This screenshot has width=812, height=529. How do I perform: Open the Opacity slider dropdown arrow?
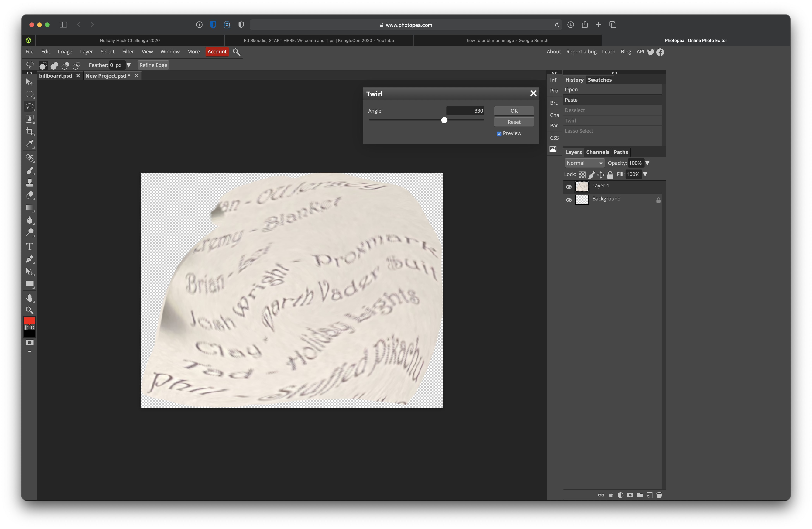click(647, 163)
